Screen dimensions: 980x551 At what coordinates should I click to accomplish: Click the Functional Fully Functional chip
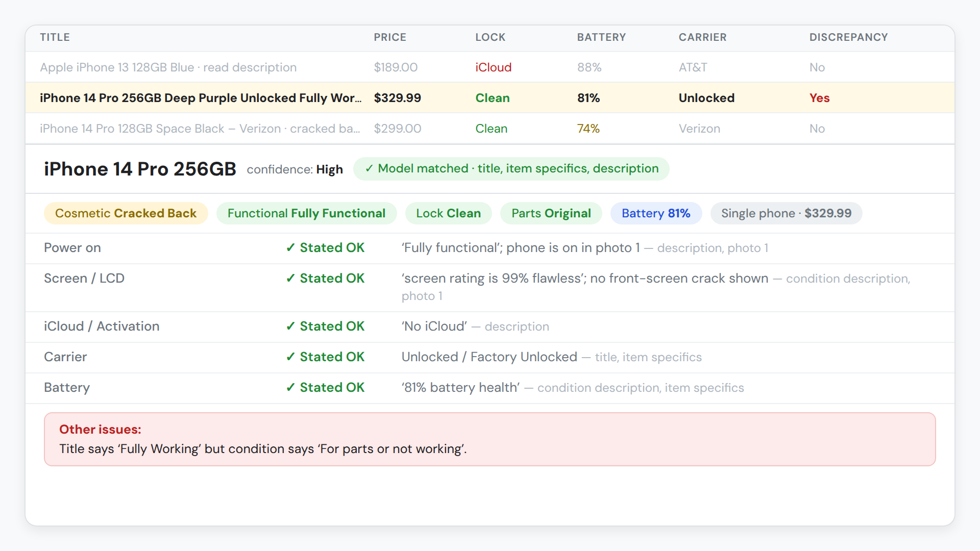tap(306, 213)
